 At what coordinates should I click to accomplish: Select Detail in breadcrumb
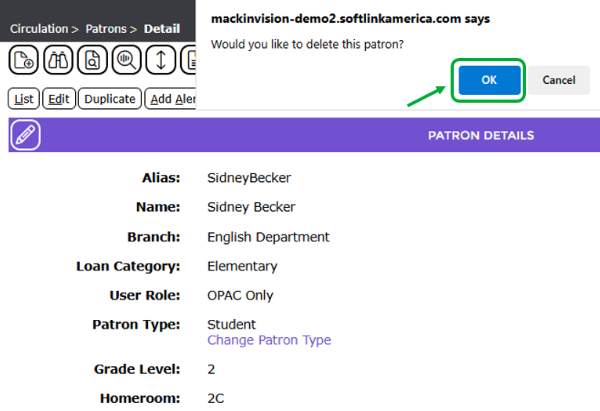(x=162, y=29)
